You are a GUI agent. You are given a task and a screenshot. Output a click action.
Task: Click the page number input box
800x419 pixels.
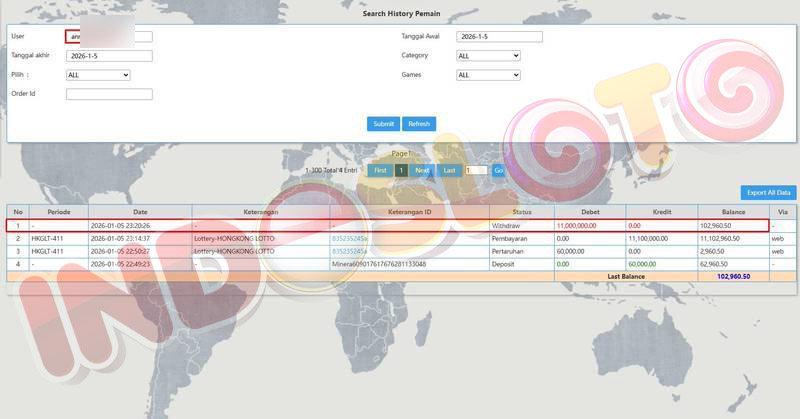click(x=476, y=170)
